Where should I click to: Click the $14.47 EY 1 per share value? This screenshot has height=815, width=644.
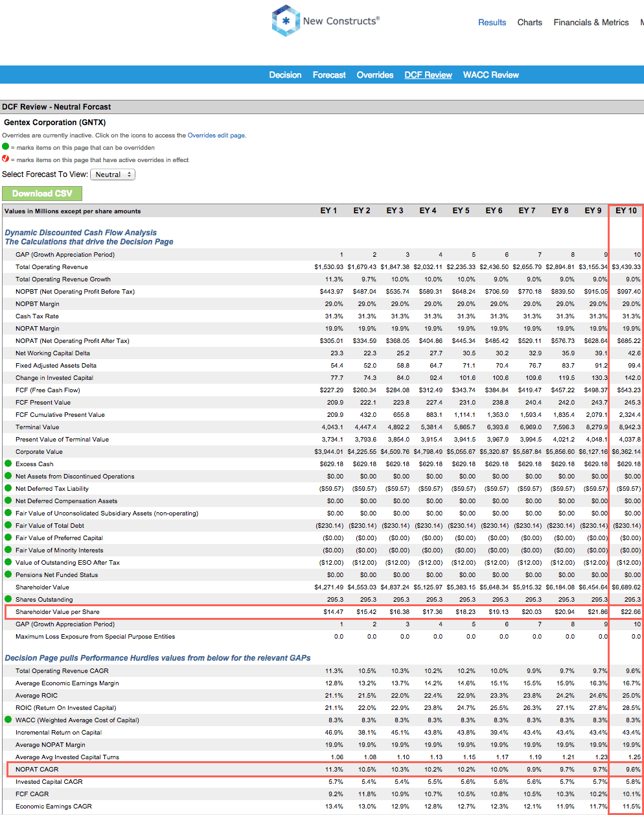pos(333,611)
